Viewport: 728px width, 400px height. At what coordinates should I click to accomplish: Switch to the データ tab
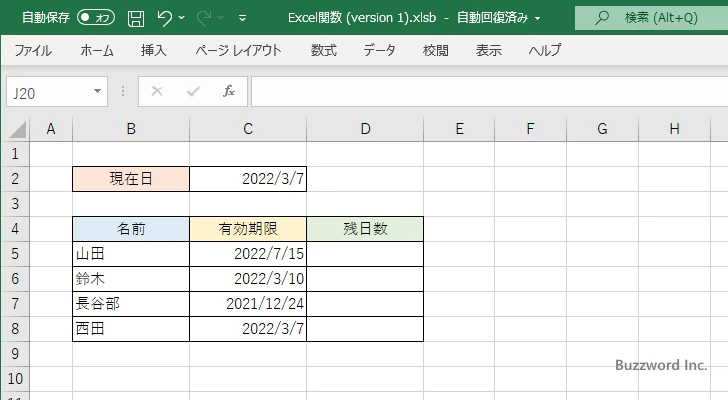379,50
